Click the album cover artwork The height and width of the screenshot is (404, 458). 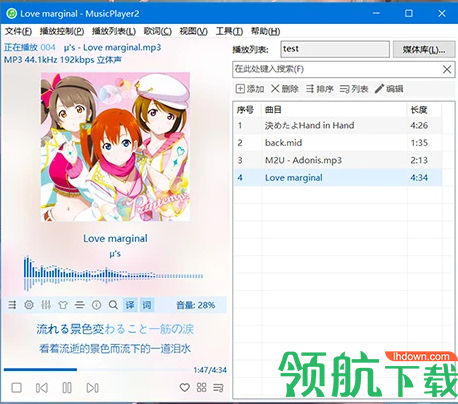coord(115,147)
